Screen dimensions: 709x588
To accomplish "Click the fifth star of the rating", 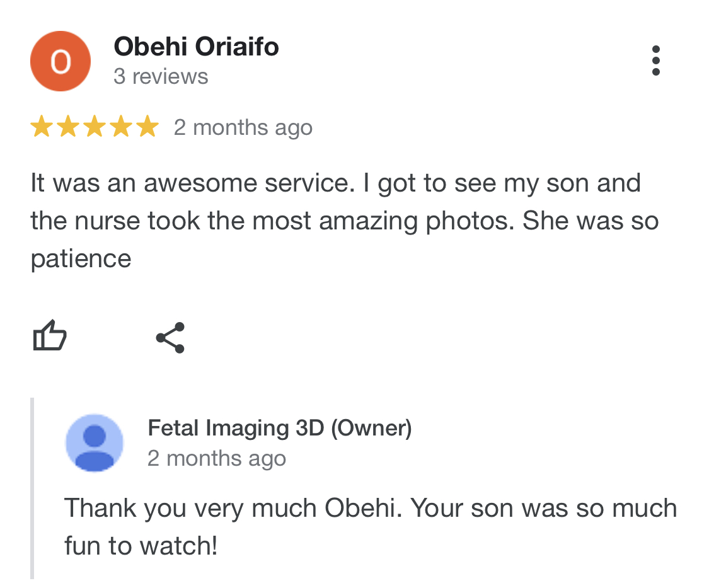I will [x=147, y=127].
